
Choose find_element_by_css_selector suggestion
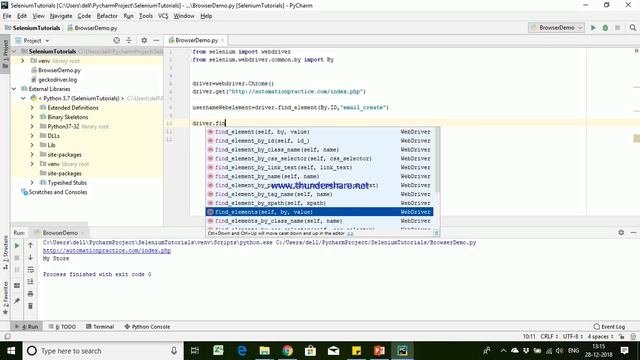319,159
